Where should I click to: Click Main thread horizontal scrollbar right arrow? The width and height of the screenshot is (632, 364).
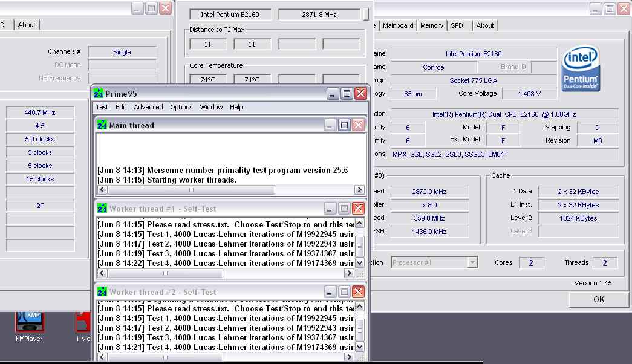359,190
